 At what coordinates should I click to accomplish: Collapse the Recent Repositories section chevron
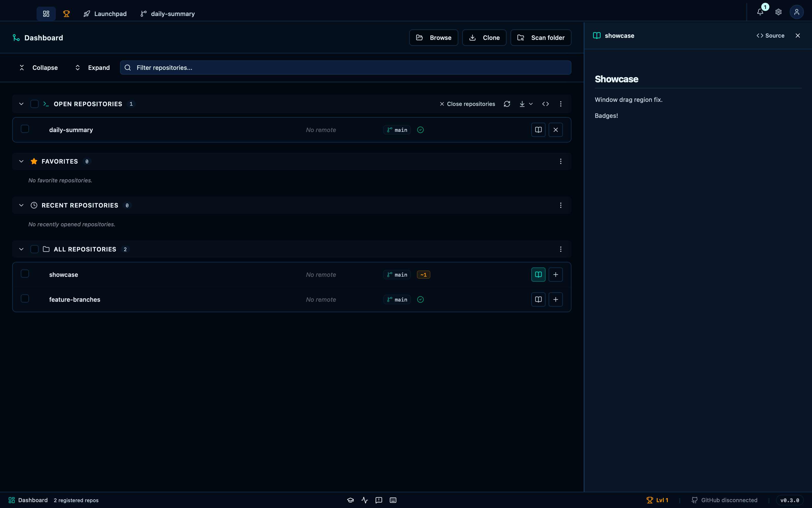click(21, 205)
